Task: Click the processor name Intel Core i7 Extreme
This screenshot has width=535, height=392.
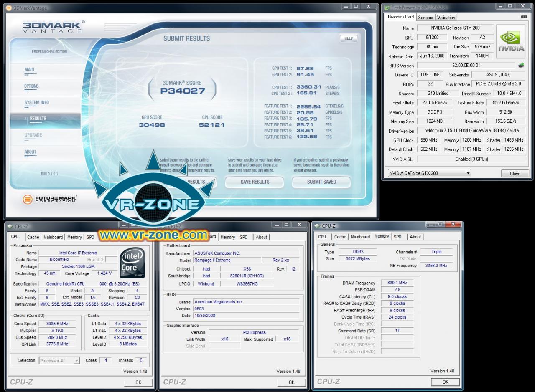Action: point(78,253)
